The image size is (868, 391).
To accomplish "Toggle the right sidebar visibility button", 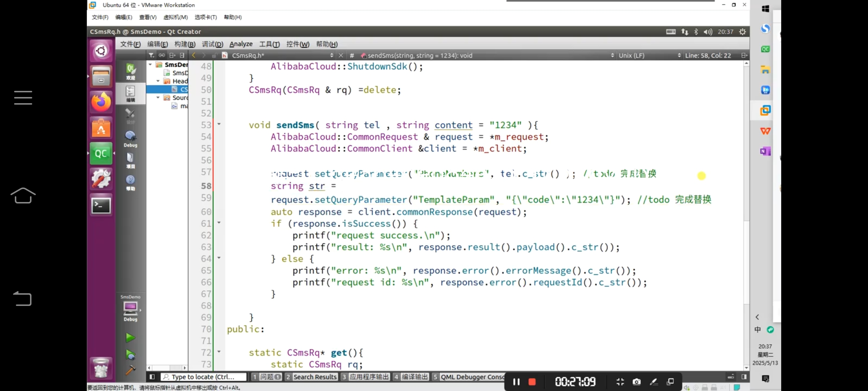I will (x=744, y=377).
